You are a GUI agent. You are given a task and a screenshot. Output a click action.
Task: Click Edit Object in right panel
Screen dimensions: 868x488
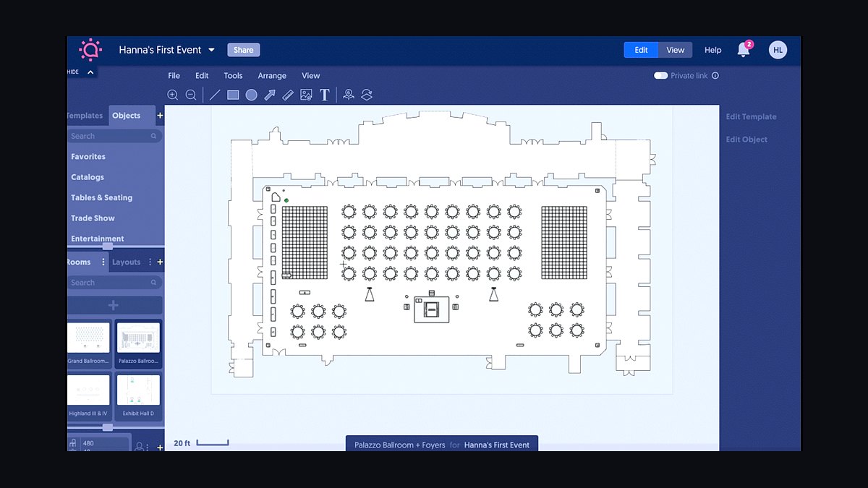point(747,140)
